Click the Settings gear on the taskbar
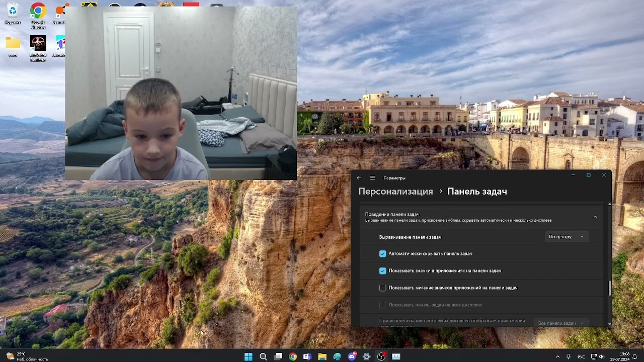644x362 pixels. click(367, 356)
